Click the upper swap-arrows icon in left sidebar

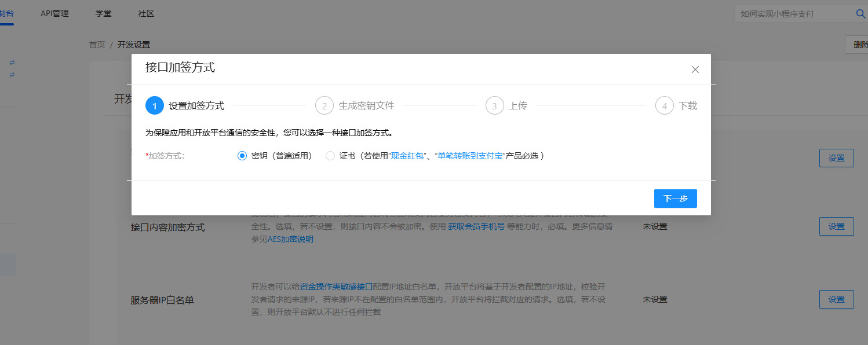pyautogui.click(x=12, y=63)
